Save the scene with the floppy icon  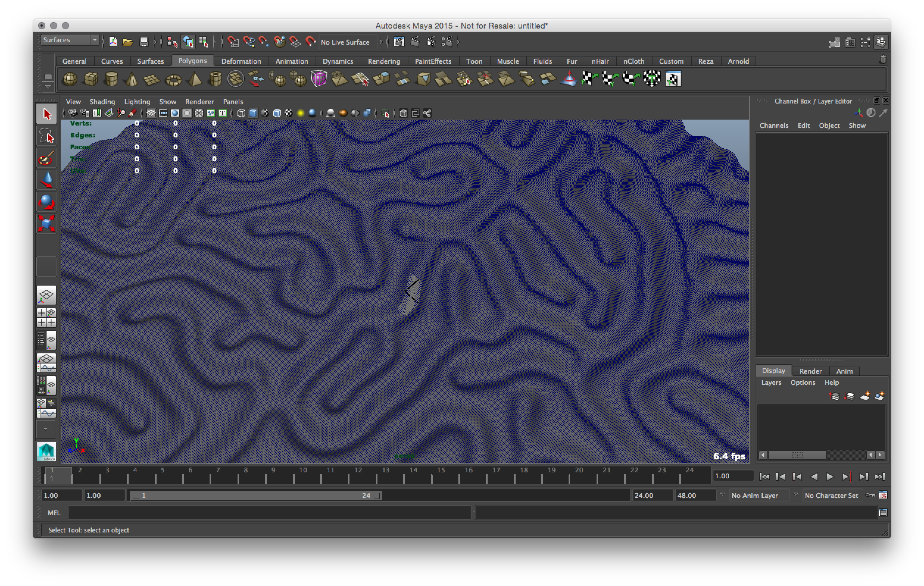pyautogui.click(x=144, y=42)
